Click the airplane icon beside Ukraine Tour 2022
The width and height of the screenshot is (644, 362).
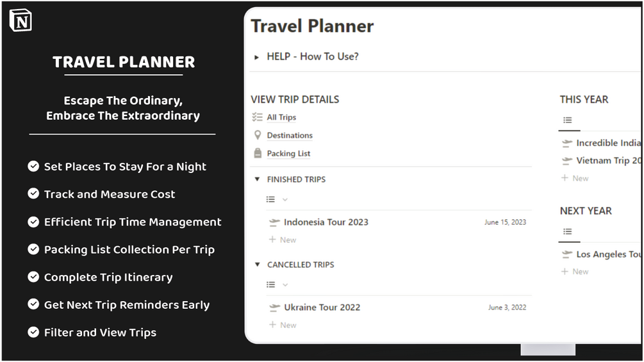coord(275,308)
